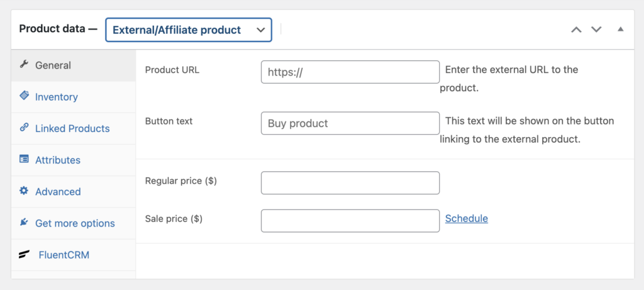Screen dimensions: 644x290
Task: Click the 'This text will be shown' help text
Action: (x=528, y=130)
